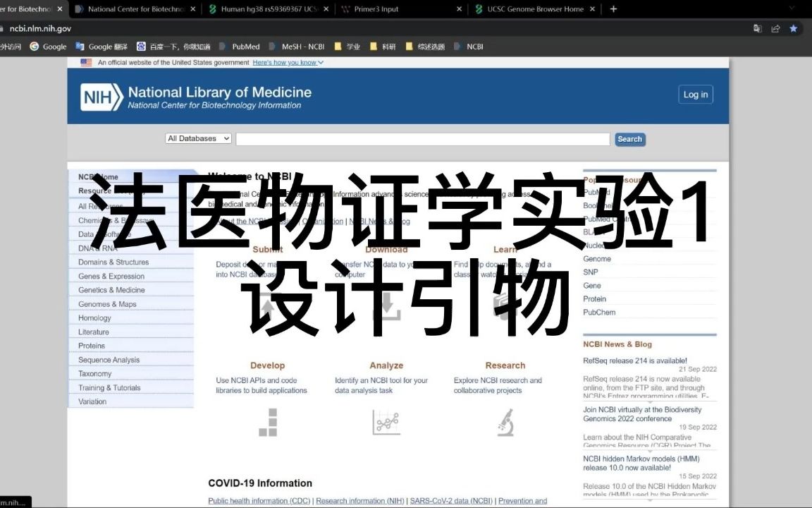Image resolution: width=812 pixels, height=508 pixels.
Task: Bookmark this page via the star icon
Action: [794, 27]
